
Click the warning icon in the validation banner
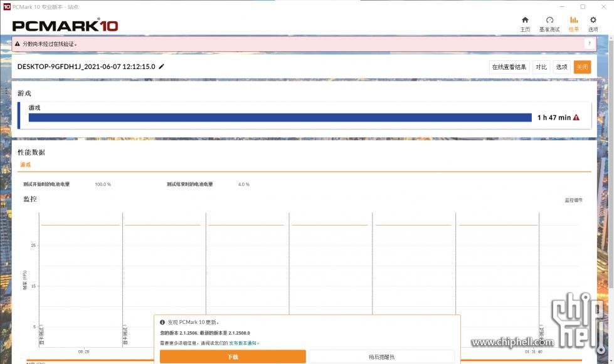coord(18,44)
